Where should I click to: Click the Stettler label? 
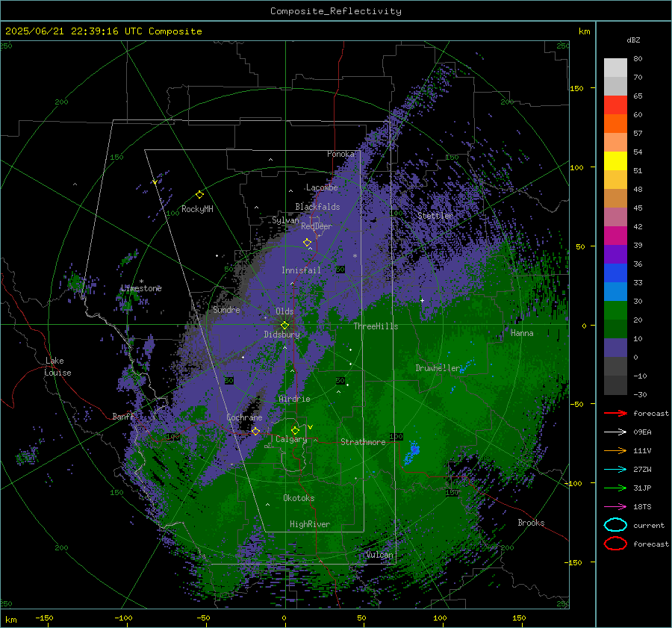[x=435, y=216]
